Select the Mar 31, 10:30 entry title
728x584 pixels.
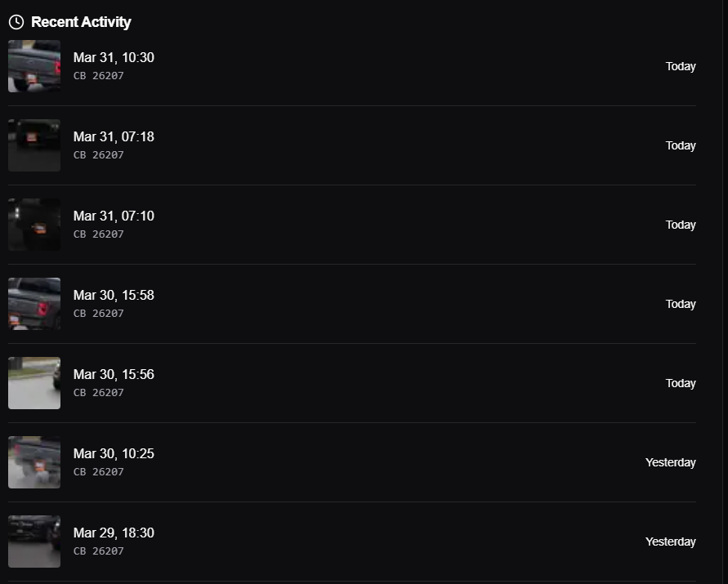coord(114,57)
